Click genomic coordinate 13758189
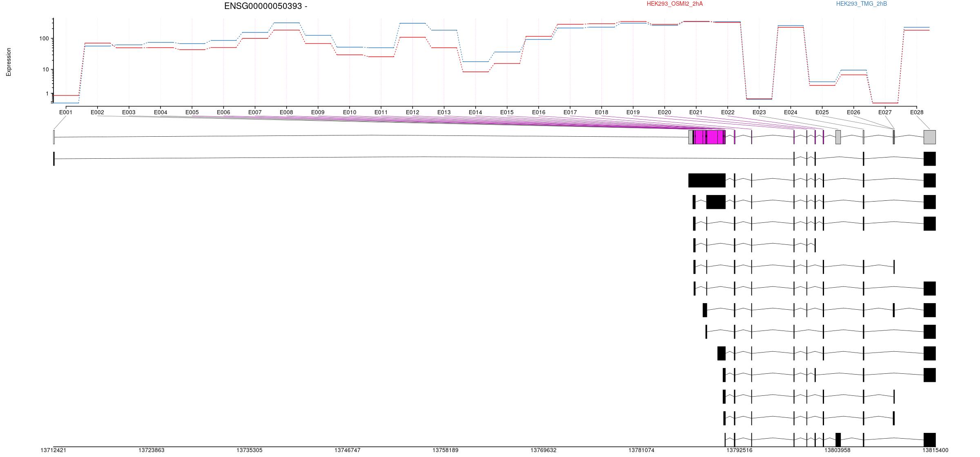 445,450
